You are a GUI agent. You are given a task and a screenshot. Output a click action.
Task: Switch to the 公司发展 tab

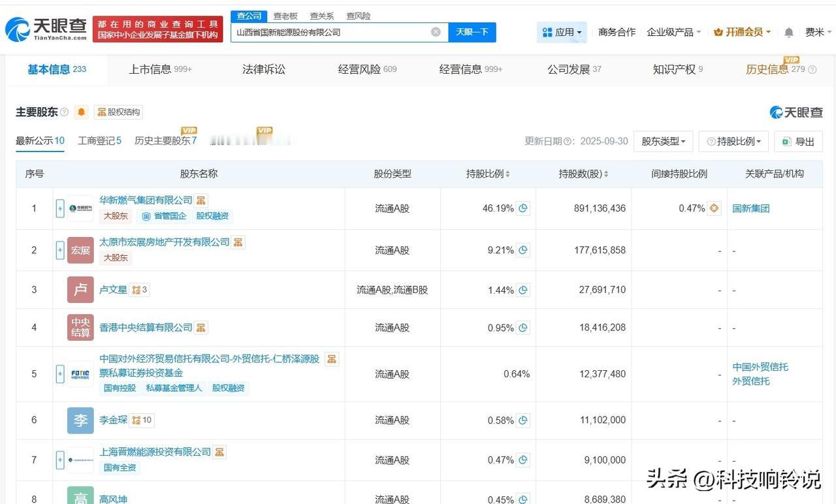[574, 69]
